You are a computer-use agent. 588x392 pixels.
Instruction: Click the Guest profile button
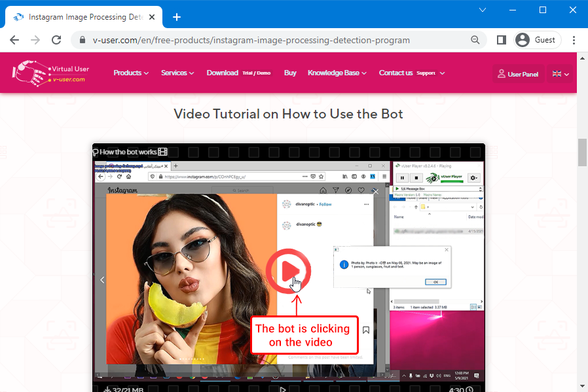[537, 40]
